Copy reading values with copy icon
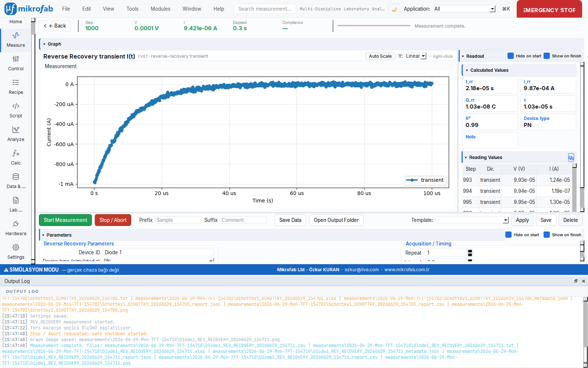 (571, 158)
